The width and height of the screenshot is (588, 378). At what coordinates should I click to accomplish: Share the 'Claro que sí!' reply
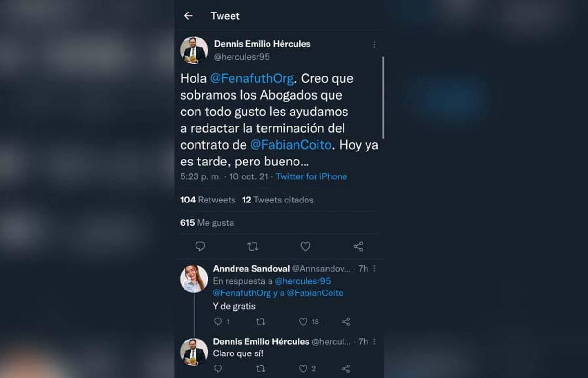click(346, 368)
